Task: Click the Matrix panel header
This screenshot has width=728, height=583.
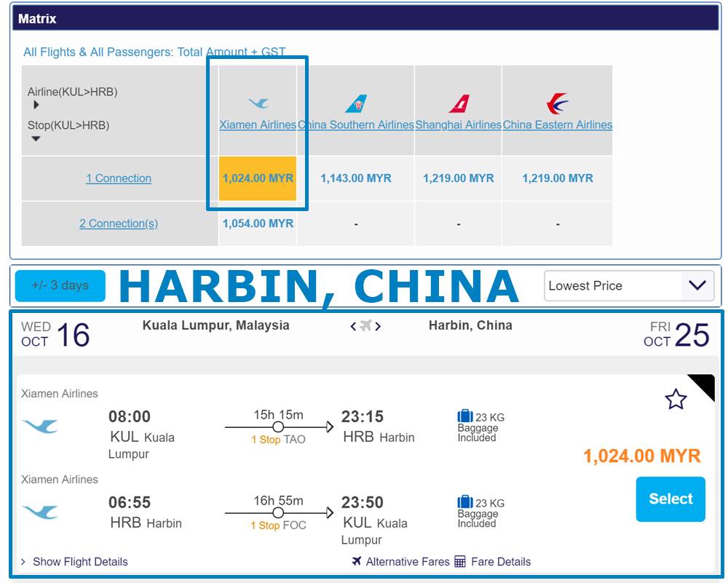Action: coord(365,19)
